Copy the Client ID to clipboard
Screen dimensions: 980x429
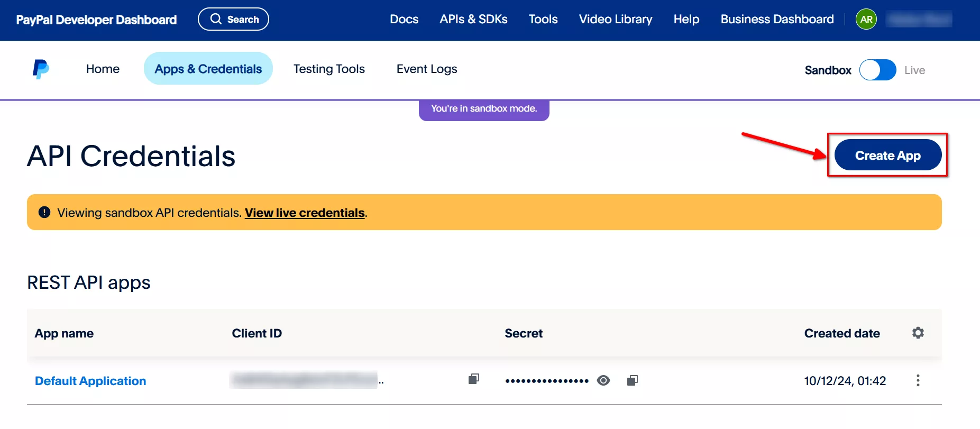point(473,379)
